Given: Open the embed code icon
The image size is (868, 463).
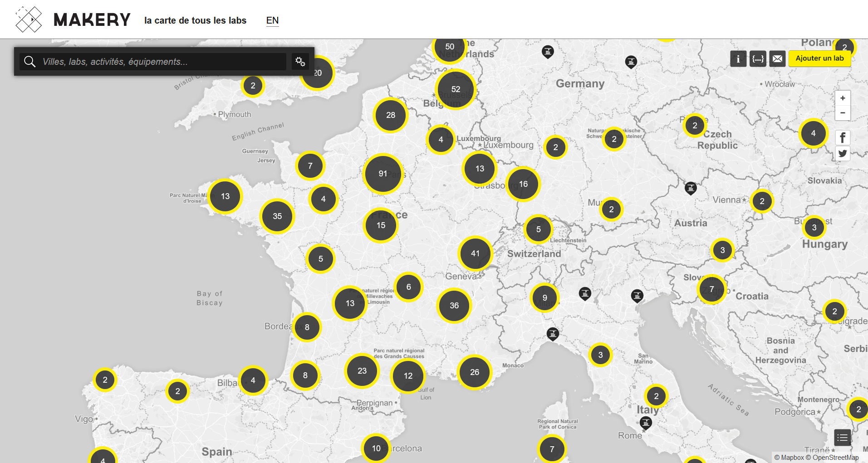Looking at the screenshot, I should (758, 58).
